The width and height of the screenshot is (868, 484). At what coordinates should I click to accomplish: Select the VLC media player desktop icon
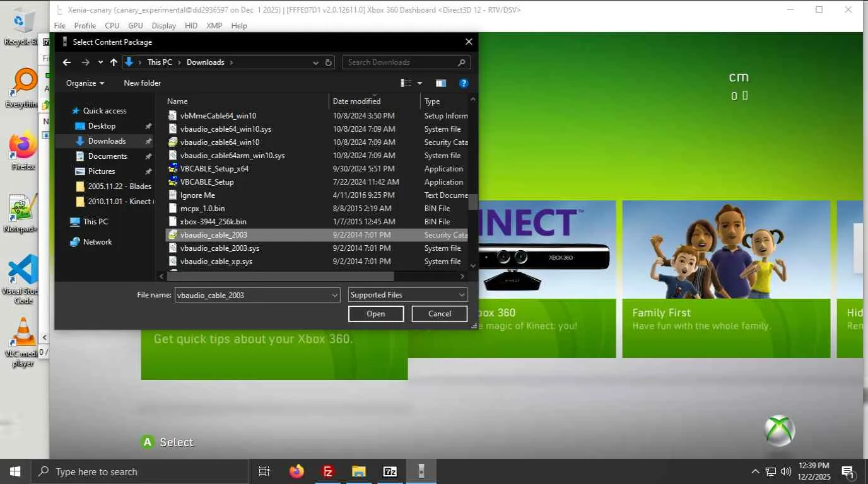pyautogui.click(x=23, y=342)
